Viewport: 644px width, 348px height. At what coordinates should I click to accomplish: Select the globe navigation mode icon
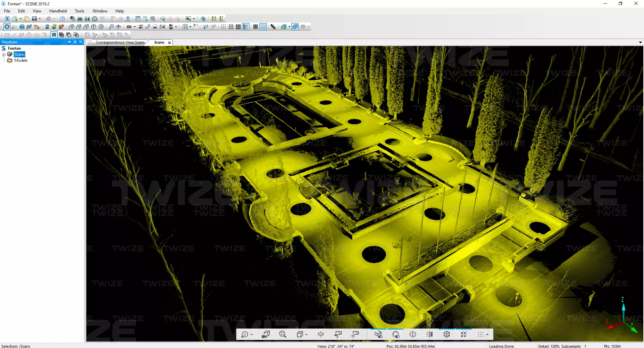tap(22, 27)
